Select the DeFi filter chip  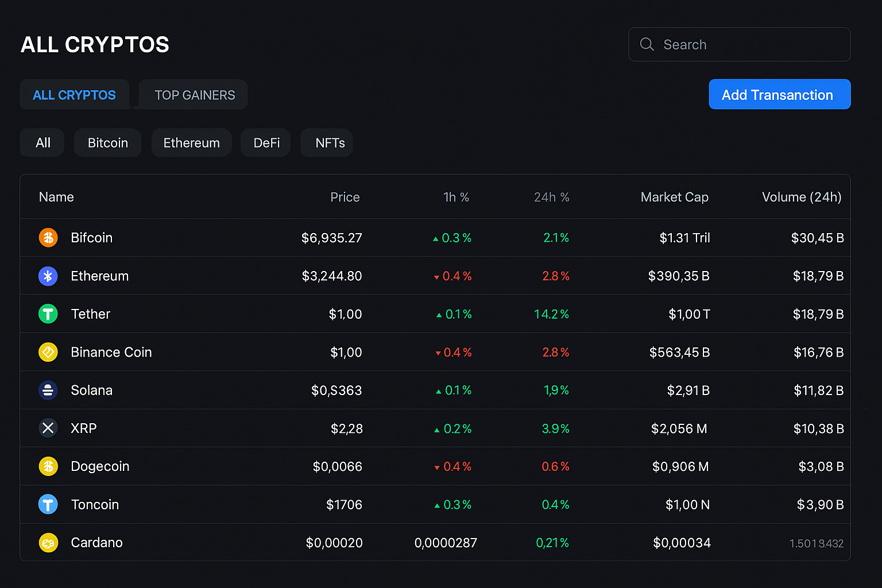[x=266, y=142]
